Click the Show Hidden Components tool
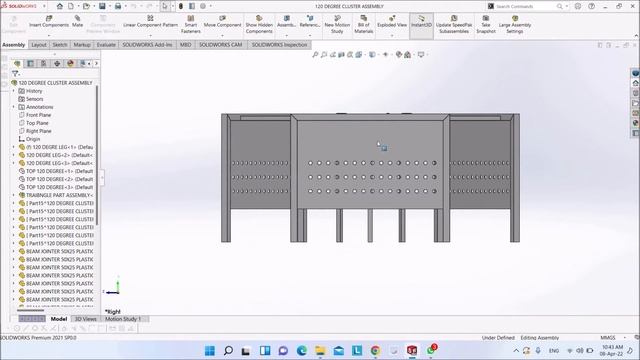Image resolution: width=640 pixels, height=360 pixels. (x=259, y=24)
